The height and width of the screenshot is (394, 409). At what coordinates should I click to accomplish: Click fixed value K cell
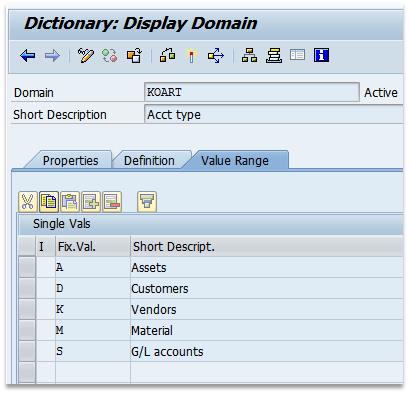coord(93,309)
